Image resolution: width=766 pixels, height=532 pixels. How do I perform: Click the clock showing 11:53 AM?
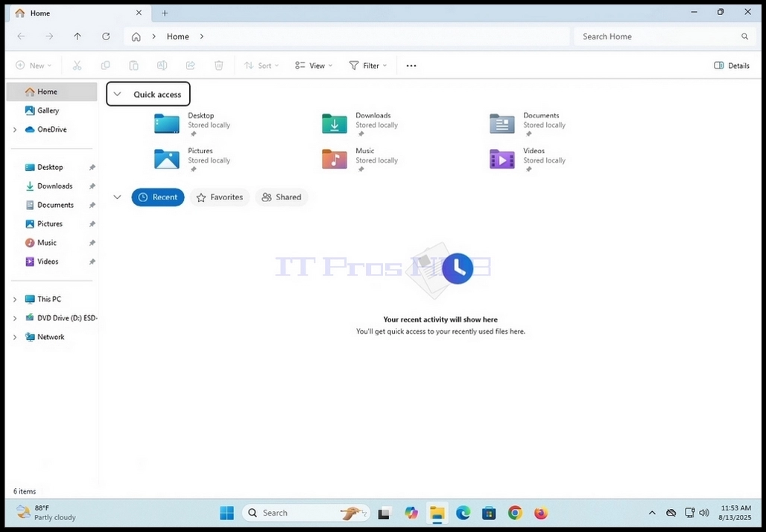point(735,513)
